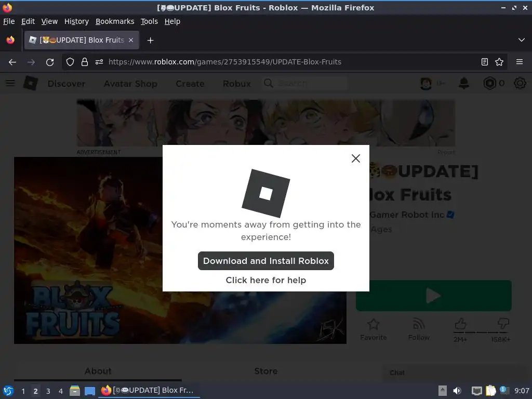Open the Create page

pos(190,84)
